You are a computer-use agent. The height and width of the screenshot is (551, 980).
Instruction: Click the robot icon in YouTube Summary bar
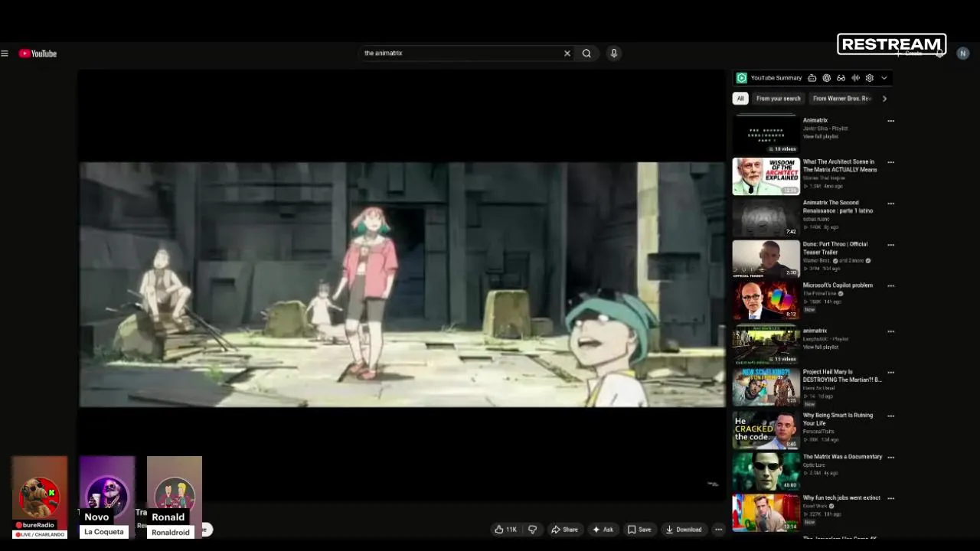[x=812, y=78]
